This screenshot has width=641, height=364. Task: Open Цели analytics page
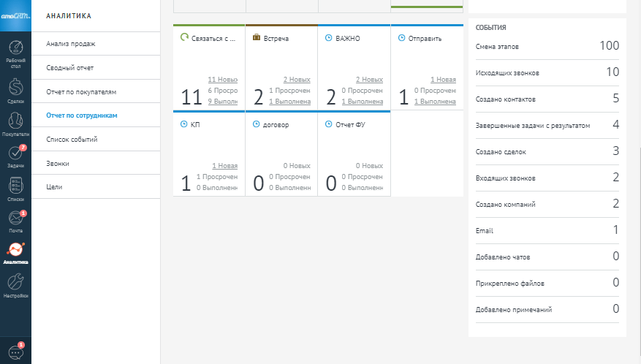point(54,187)
